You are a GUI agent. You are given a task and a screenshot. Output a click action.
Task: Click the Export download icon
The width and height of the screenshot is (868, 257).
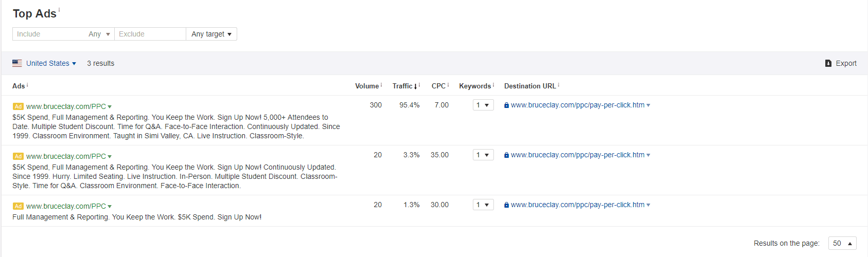(828, 63)
